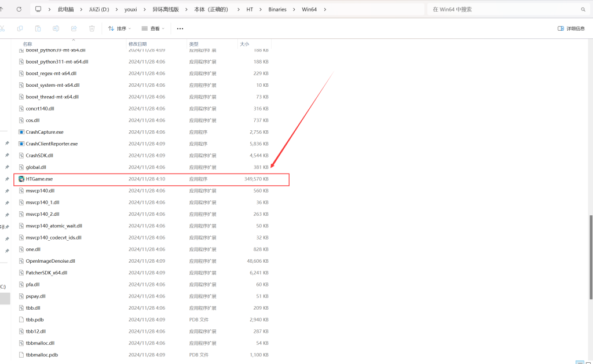Click the Delete trash can icon

(91, 28)
